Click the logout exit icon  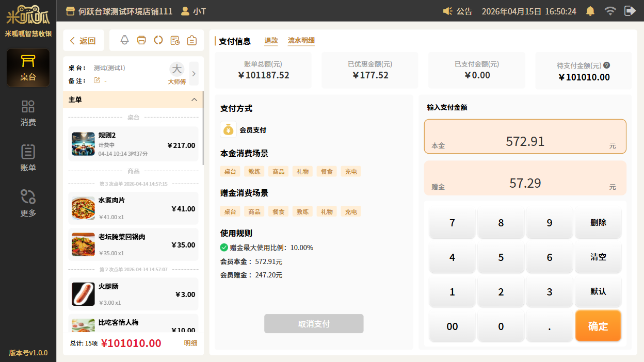(630, 11)
